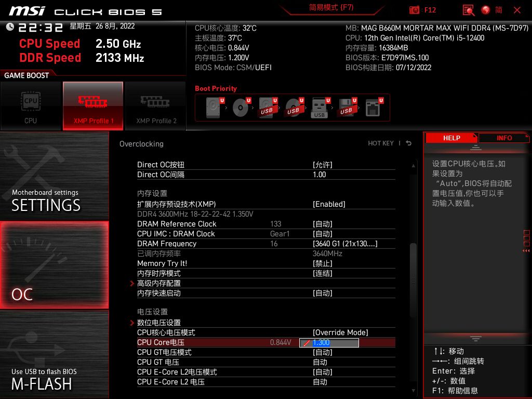Click the 内存设置 section heading
Image resolution: width=532 pixels, height=399 pixels.
(152, 193)
